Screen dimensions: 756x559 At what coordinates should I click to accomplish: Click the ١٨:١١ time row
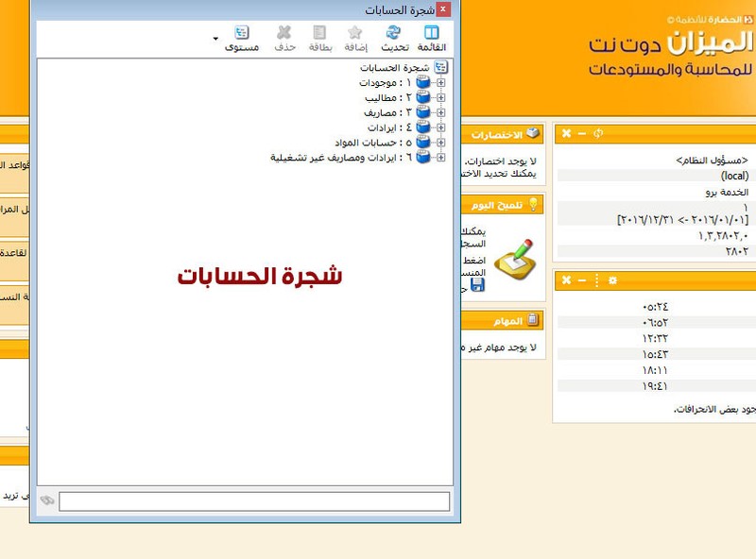[x=655, y=370]
